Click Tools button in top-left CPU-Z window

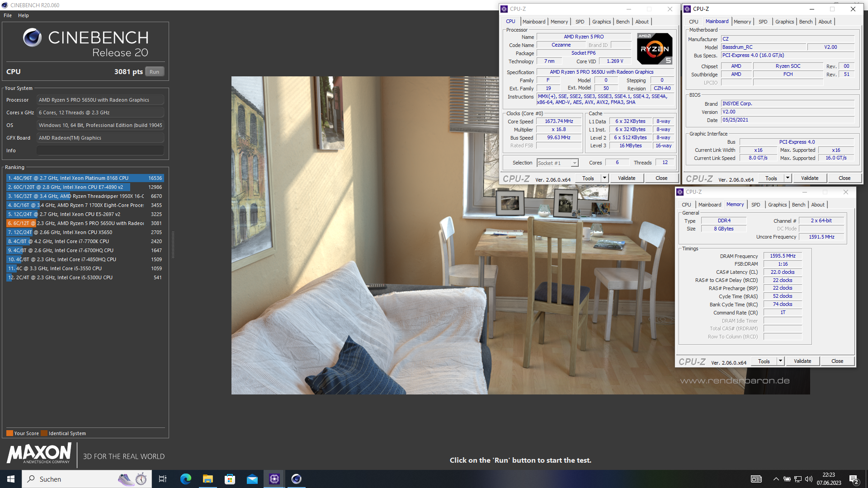tap(588, 178)
